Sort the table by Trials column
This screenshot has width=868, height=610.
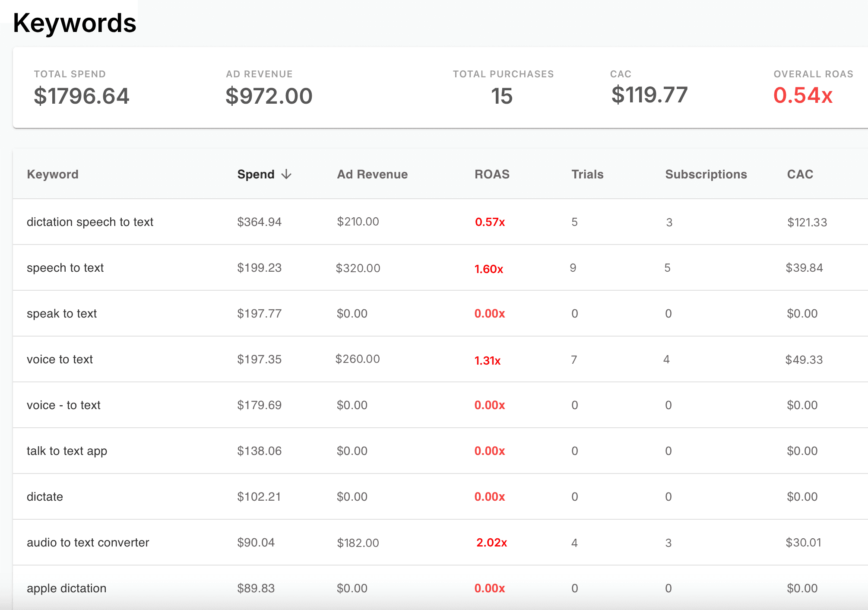[586, 174]
